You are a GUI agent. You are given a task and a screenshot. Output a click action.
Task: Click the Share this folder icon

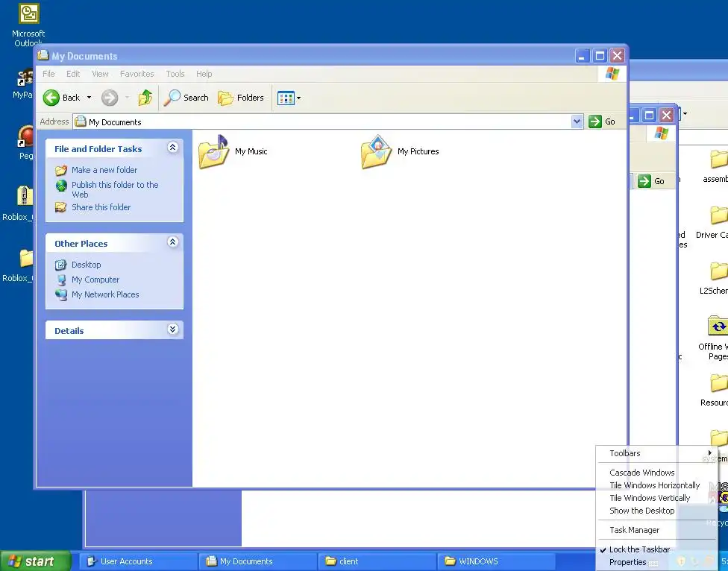pos(61,207)
